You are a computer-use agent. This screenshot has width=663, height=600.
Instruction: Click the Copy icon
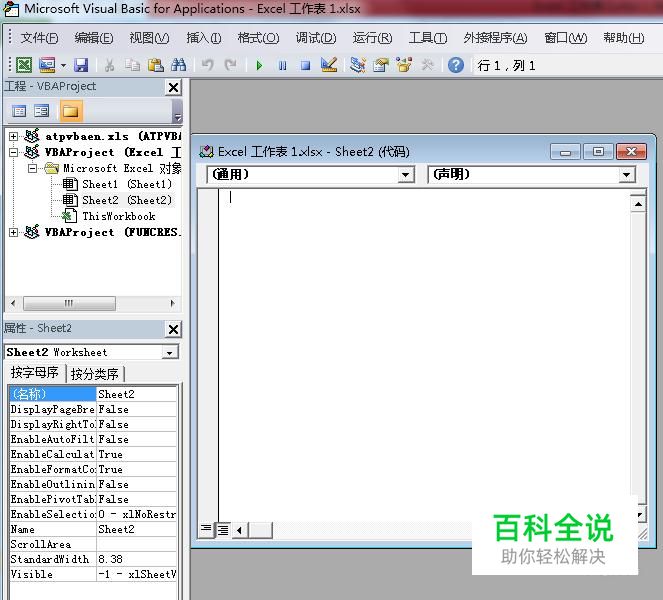133,65
